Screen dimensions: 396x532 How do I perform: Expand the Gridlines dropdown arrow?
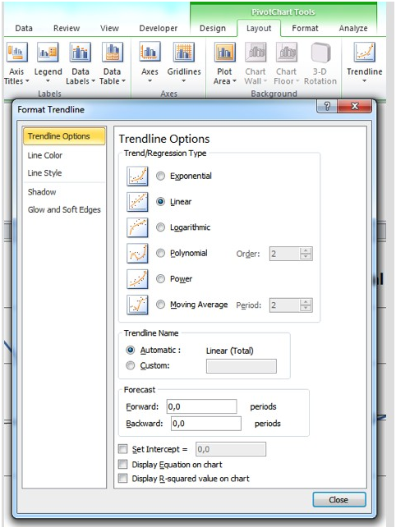(x=184, y=81)
